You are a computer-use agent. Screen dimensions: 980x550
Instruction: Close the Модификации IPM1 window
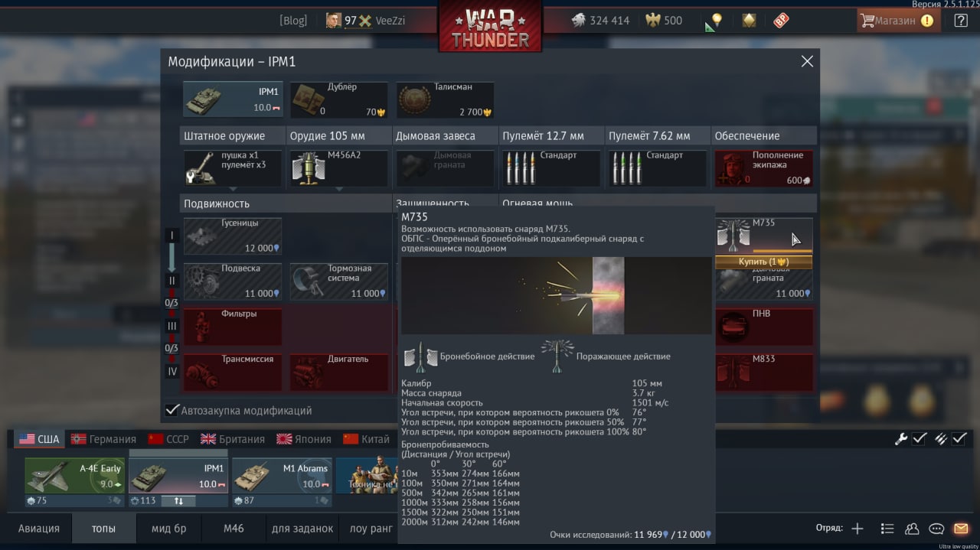[807, 61]
